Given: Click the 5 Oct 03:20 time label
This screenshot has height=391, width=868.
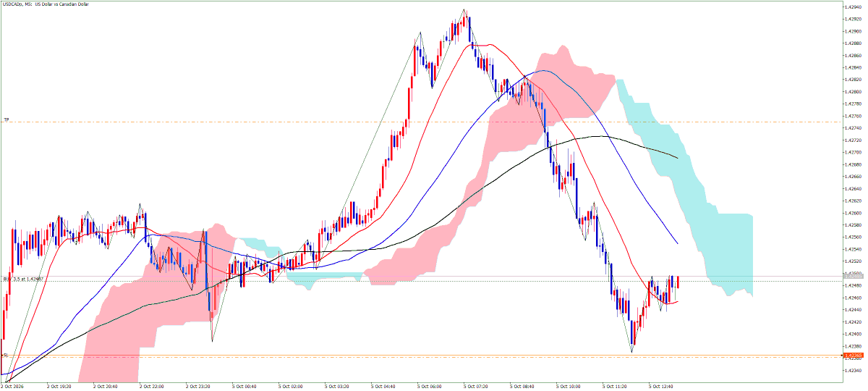Looking at the screenshot, I should tap(337, 387).
